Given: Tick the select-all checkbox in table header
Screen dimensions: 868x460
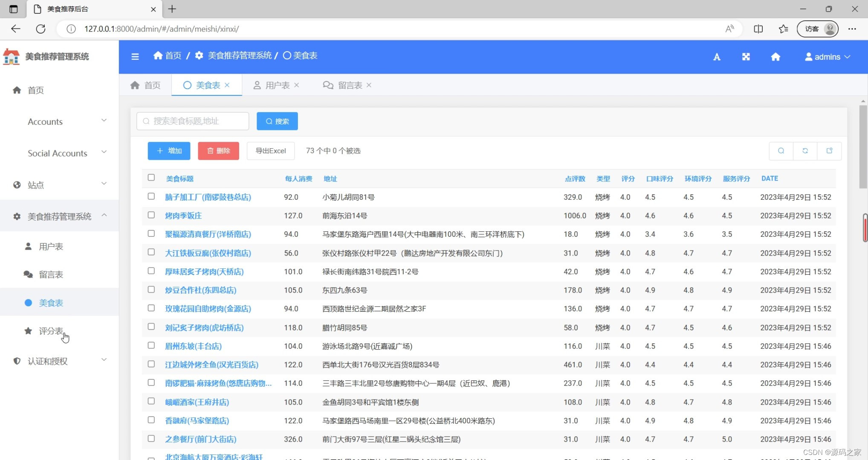Looking at the screenshot, I should click(151, 178).
